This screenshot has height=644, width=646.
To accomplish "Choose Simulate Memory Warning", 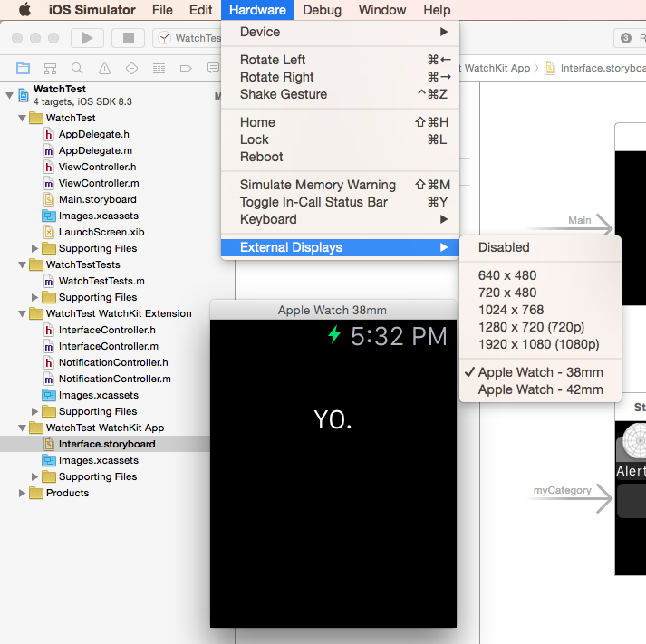I will (341, 185).
